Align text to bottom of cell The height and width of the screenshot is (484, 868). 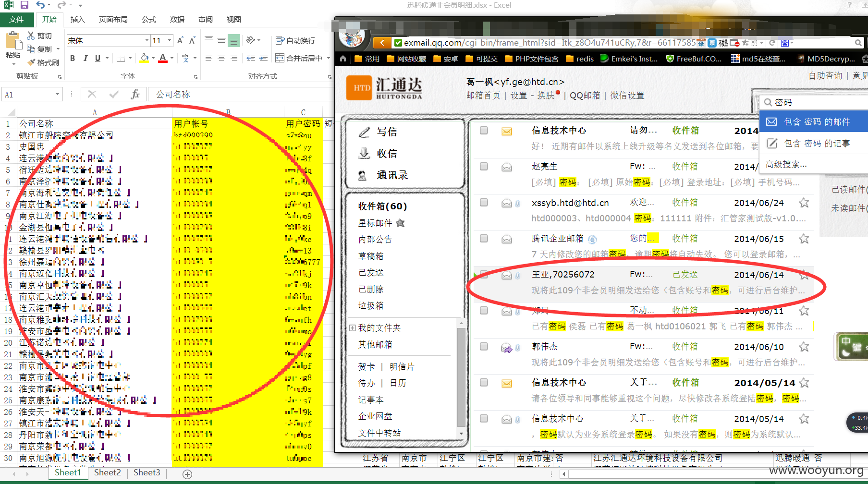234,40
